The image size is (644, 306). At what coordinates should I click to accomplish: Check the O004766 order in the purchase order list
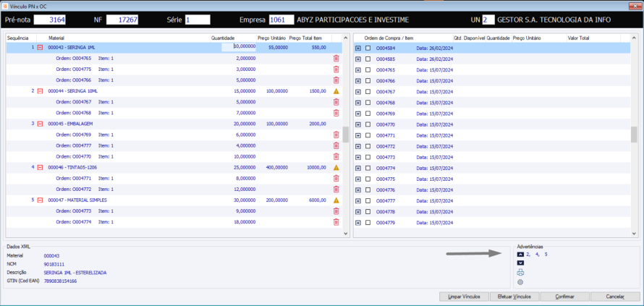click(368, 81)
